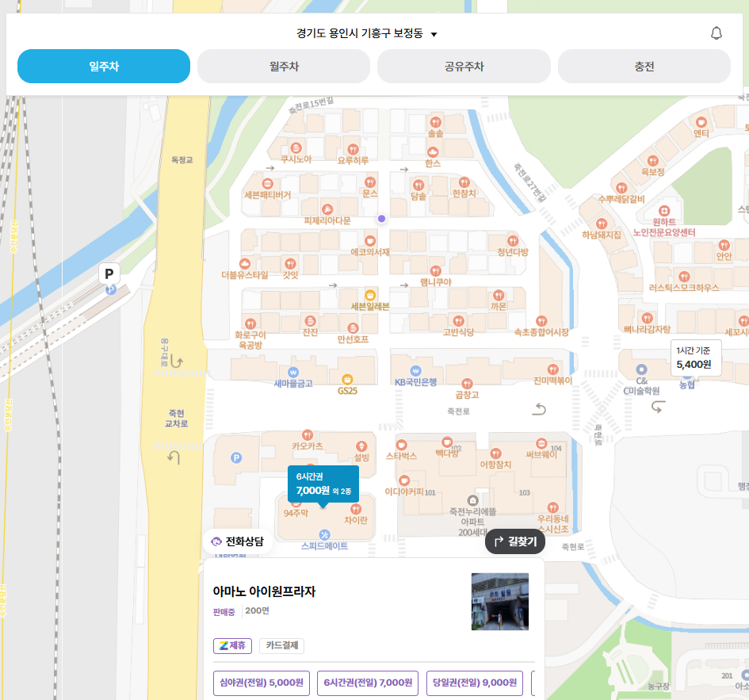Click the 이디야커피 cafe icon
The width and height of the screenshot is (749, 700).
[404, 480]
